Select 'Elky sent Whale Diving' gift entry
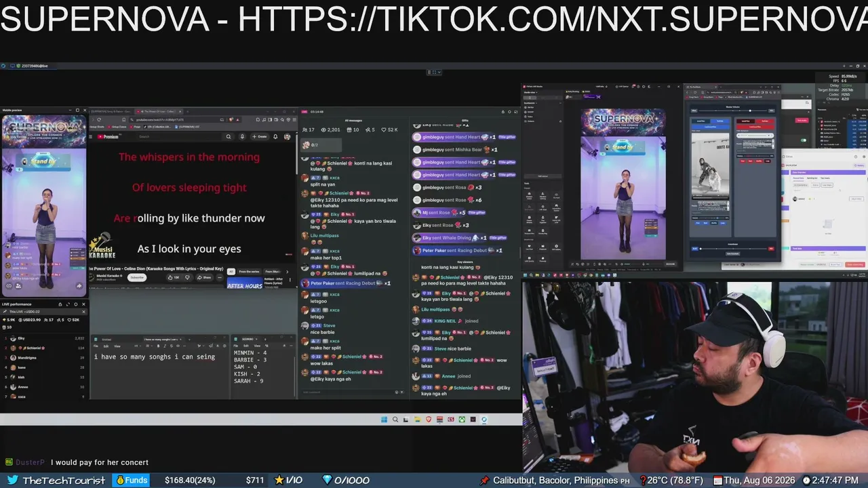This screenshot has height=488, width=868. pos(461,238)
